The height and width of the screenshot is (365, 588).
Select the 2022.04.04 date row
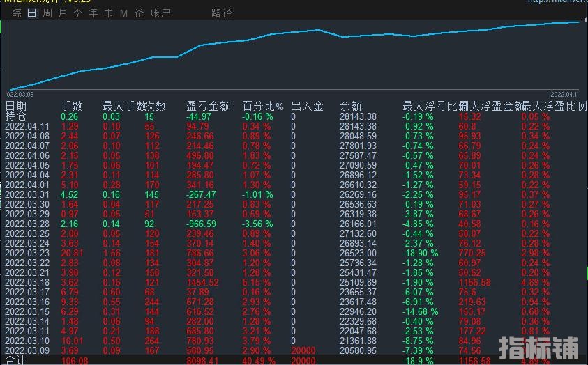tap(27, 176)
